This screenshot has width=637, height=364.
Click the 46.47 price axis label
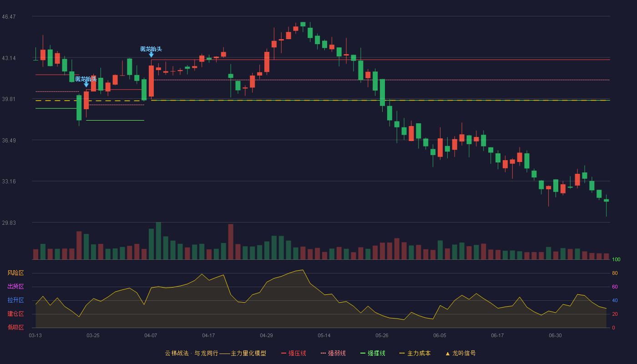(x=9, y=17)
